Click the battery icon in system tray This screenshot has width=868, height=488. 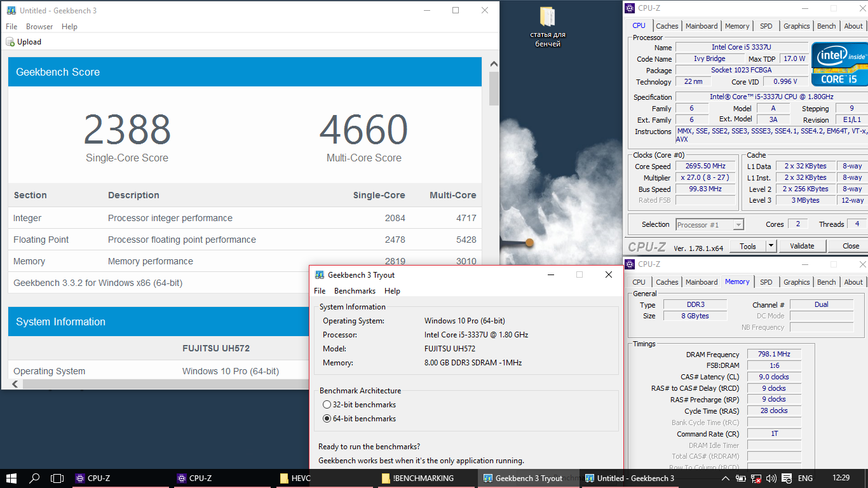(x=741, y=478)
